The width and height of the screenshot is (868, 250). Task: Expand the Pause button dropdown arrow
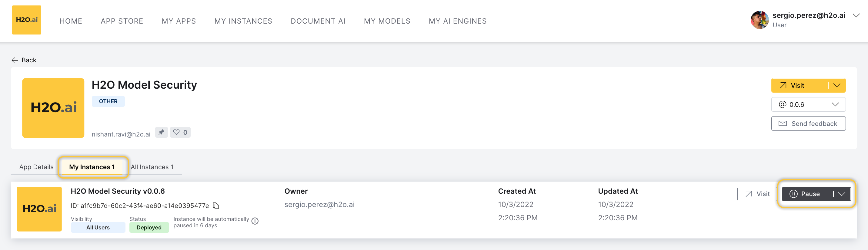point(841,194)
